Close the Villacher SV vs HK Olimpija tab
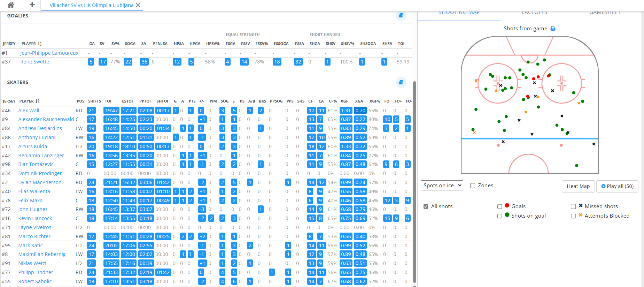Screen dimensions: 644x287 pos(138,5)
